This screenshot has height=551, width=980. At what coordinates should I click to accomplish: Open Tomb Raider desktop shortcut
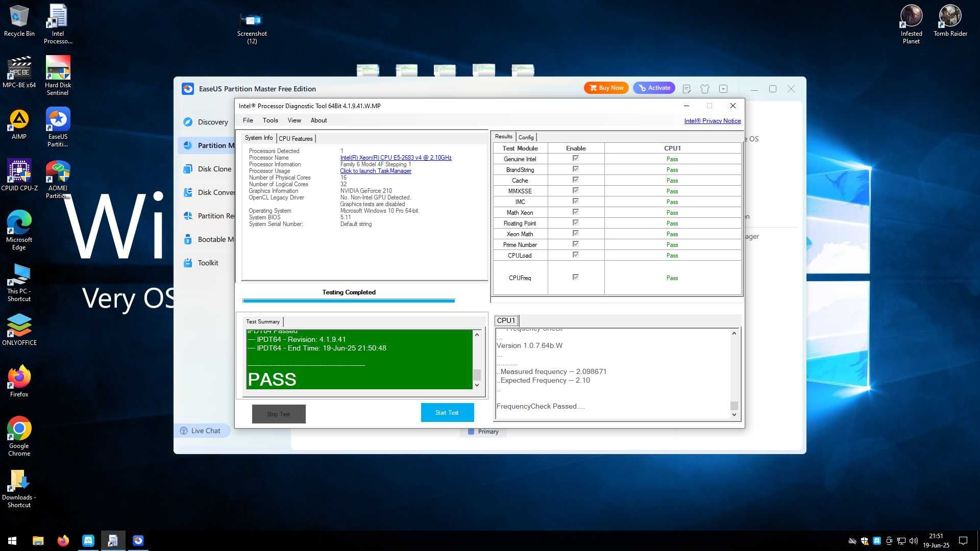tap(950, 21)
